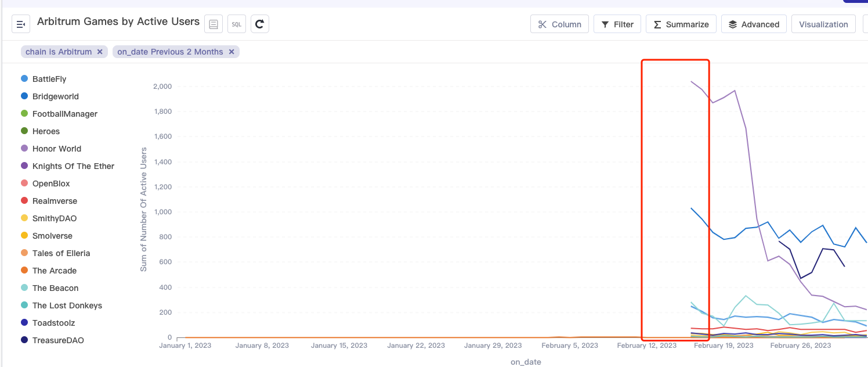Open Summarize using the sigma icon
Image resolution: width=868 pixels, height=367 pixels.
[x=681, y=24]
